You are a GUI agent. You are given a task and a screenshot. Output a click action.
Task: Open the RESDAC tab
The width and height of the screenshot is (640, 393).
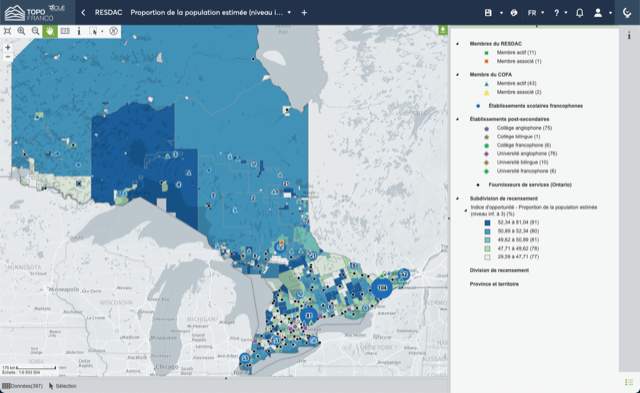point(108,13)
